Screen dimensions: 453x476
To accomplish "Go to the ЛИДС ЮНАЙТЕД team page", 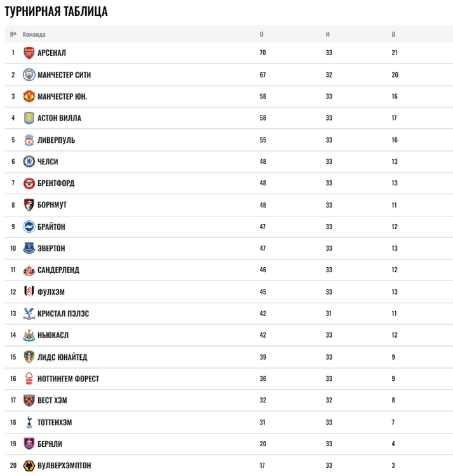I will (x=62, y=357).
